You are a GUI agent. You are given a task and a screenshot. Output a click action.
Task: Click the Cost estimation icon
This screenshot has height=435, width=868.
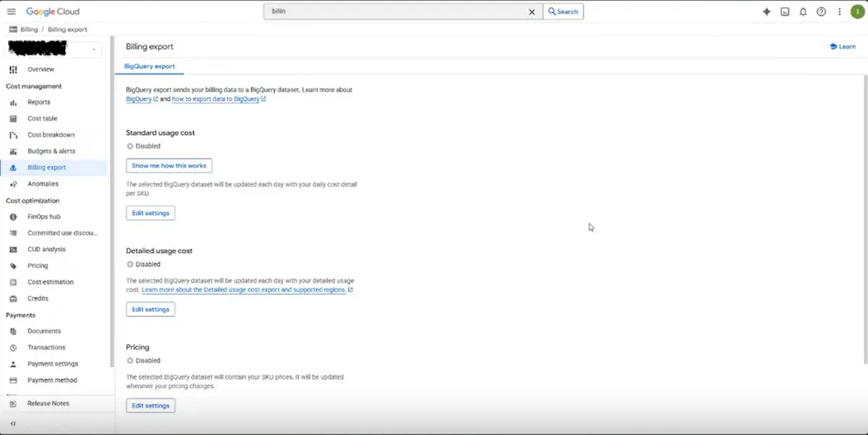(x=13, y=282)
